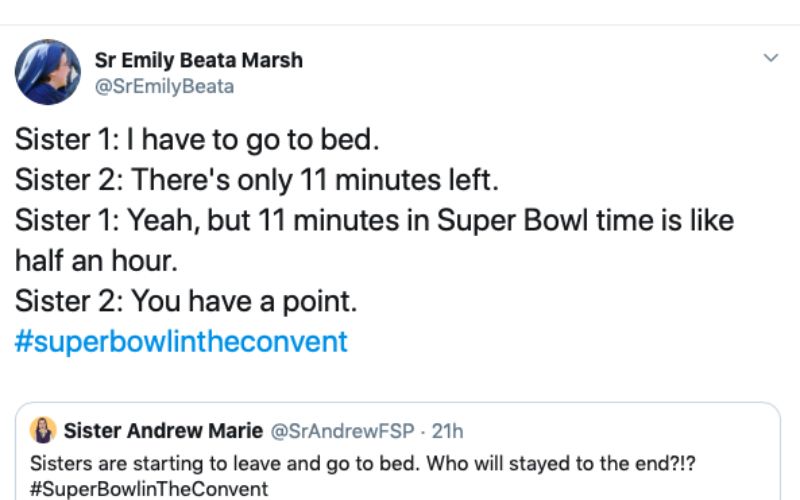Open the Sr Emily Beata Marsh display name
This screenshot has width=800, height=500.
pyautogui.click(x=198, y=60)
